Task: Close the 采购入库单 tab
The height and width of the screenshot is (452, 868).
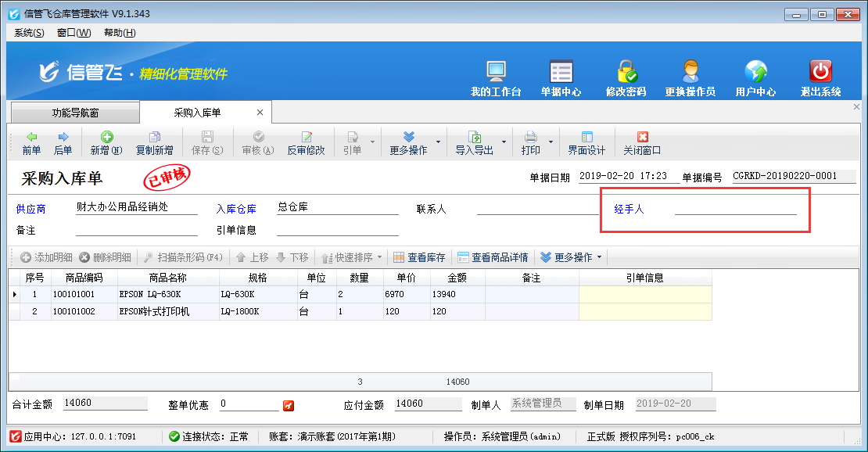Action: tap(260, 113)
